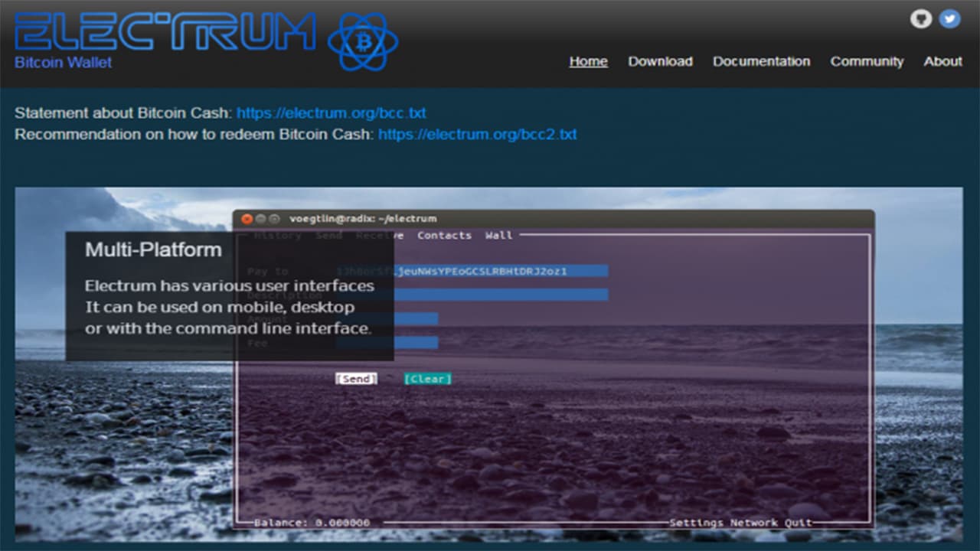This screenshot has width=980, height=551.
Task: Click the [Clear] button in terminal
Action: 427,379
